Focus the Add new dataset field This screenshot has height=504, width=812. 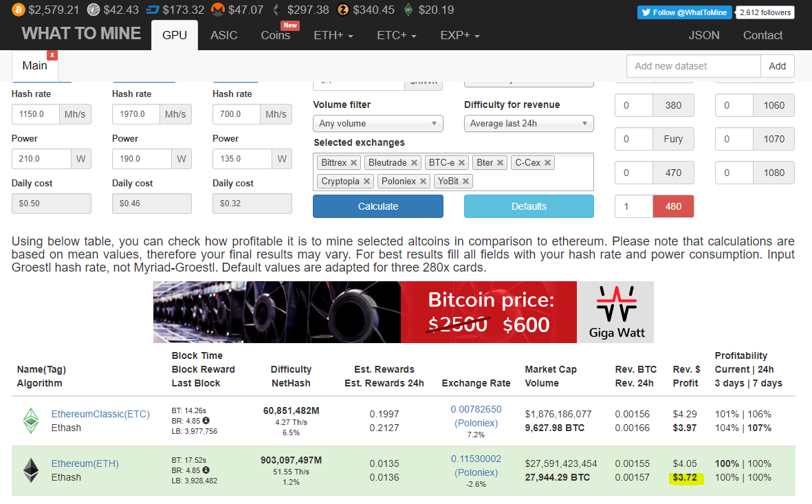pos(694,66)
